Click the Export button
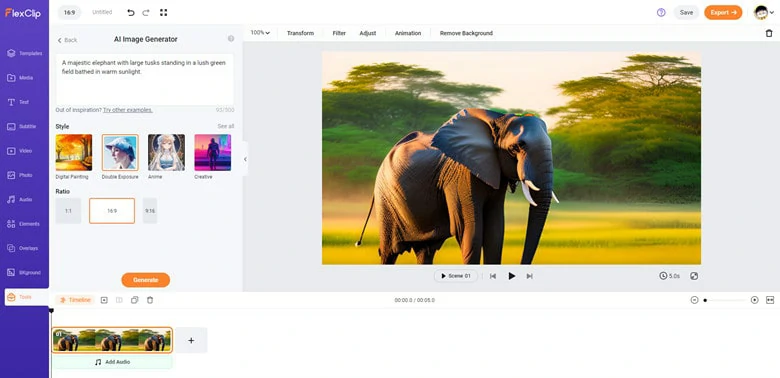The image size is (780, 378). (723, 12)
